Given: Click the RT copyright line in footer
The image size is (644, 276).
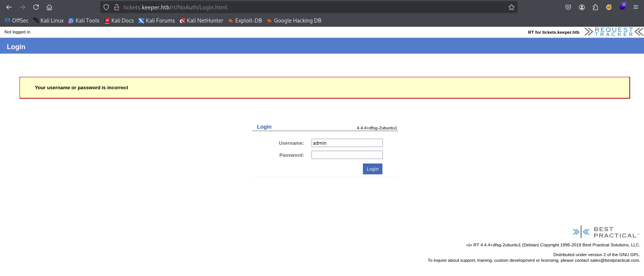Looking at the screenshot, I should click(x=553, y=245).
